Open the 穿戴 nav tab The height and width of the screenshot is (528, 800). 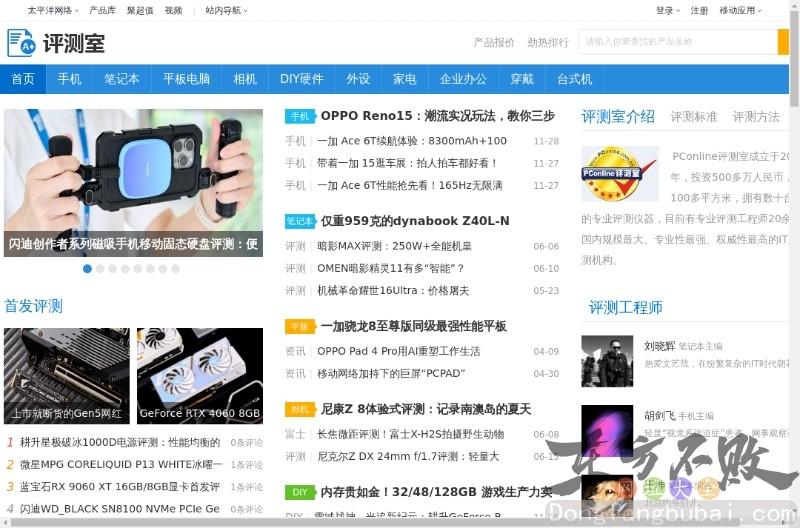pos(522,79)
